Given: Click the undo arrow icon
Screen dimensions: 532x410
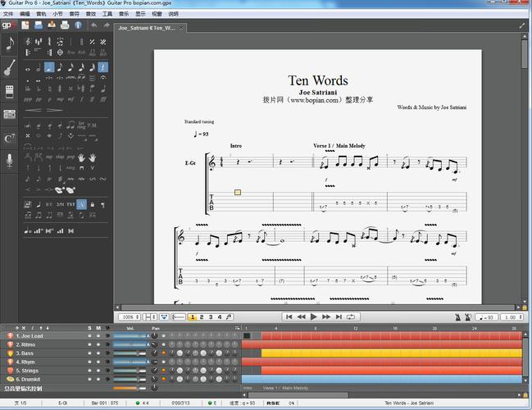Looking at the screenshot, I should (x=93, y=25).
